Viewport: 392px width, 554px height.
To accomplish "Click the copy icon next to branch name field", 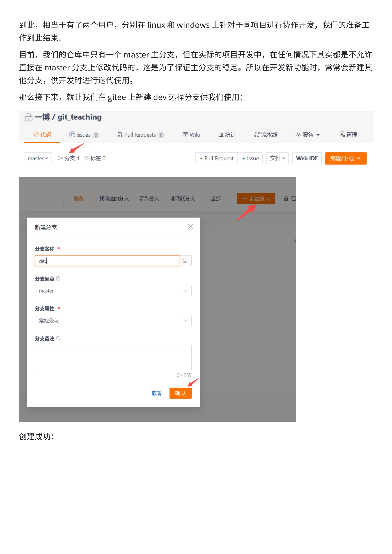I will pos(185,261).
